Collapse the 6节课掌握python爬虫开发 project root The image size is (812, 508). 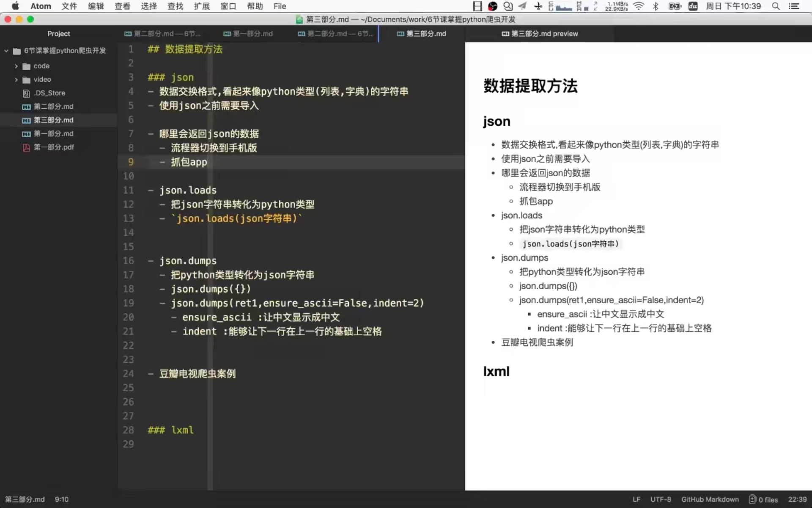5,50
